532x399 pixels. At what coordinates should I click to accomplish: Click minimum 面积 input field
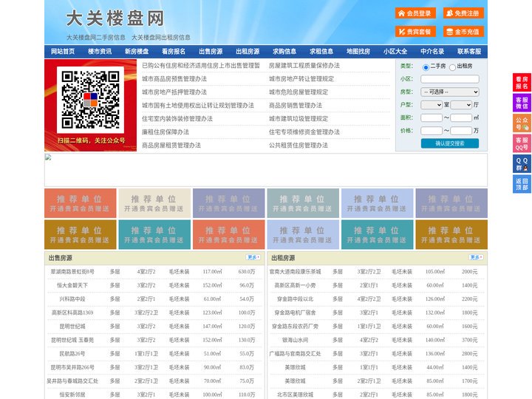432,117
